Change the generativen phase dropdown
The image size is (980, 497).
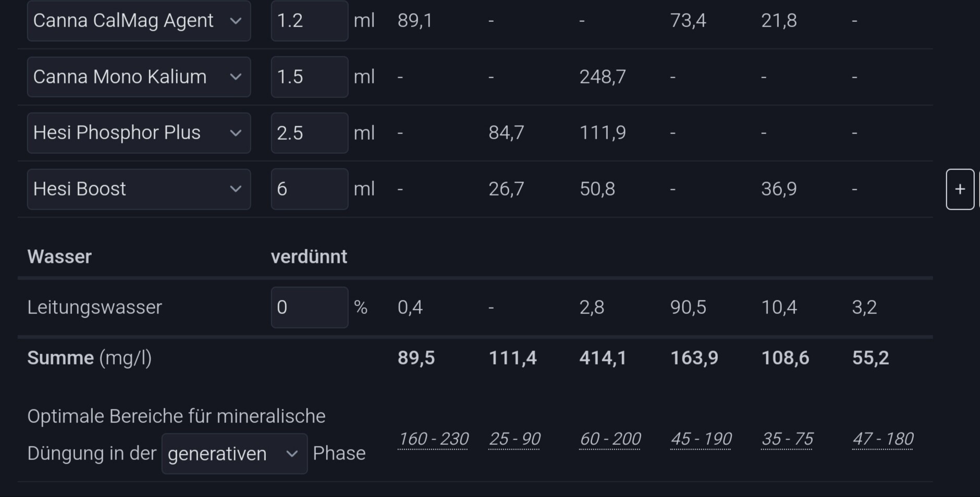tap(234, 454)
